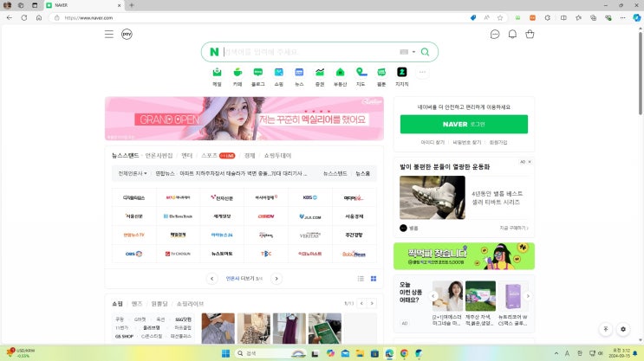
Task: Open the Naver Pay icon
Action: pyautogui.click(x=127, y=34)
